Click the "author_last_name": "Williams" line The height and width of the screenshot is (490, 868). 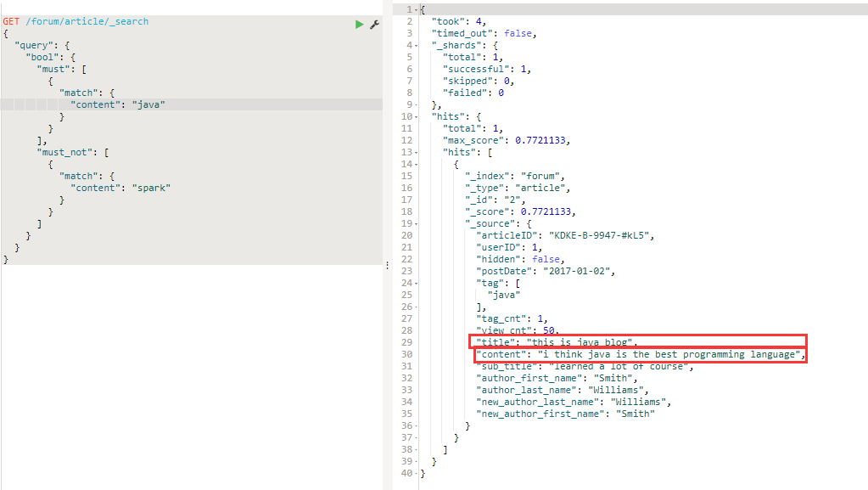(562, 391)
